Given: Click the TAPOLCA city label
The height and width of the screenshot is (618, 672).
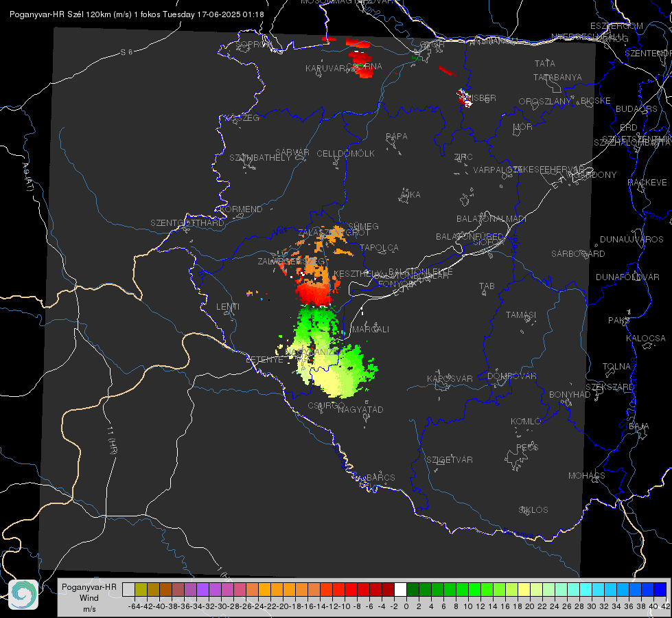Looking at the screenshot, I should (379, 248).
